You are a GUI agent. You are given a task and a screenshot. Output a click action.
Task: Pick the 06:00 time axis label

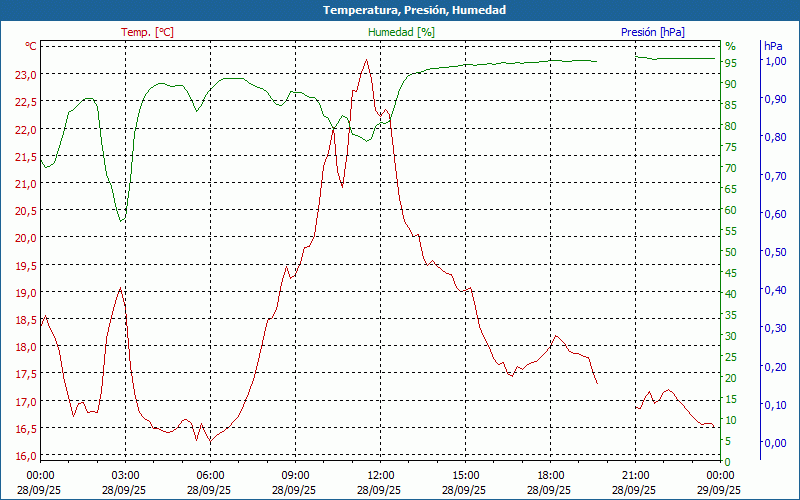(x=210, y=475)
